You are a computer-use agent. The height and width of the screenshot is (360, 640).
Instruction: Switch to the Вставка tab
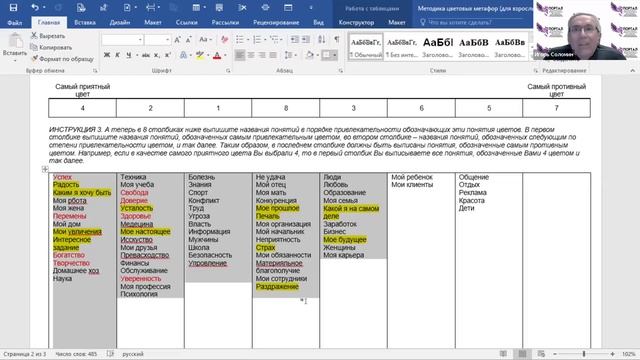85,22
